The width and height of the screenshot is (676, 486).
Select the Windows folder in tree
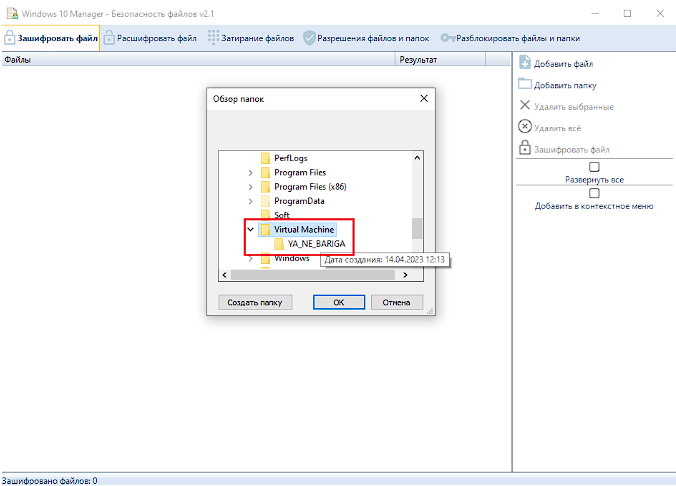(291, 258)
